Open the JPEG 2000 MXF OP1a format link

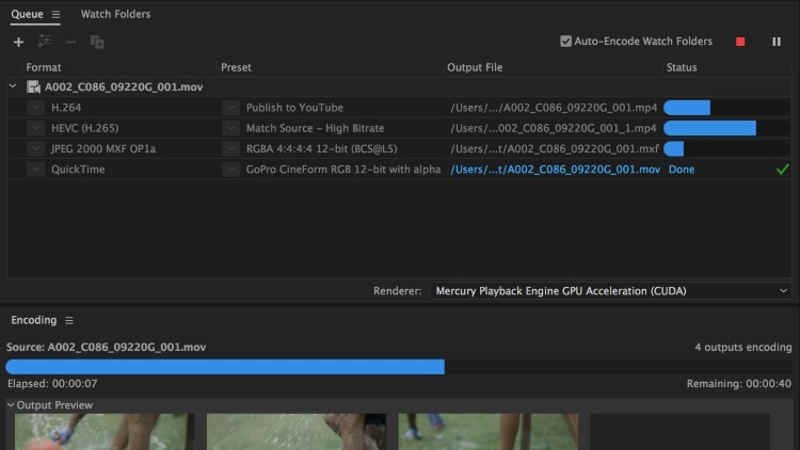[103, 149]
